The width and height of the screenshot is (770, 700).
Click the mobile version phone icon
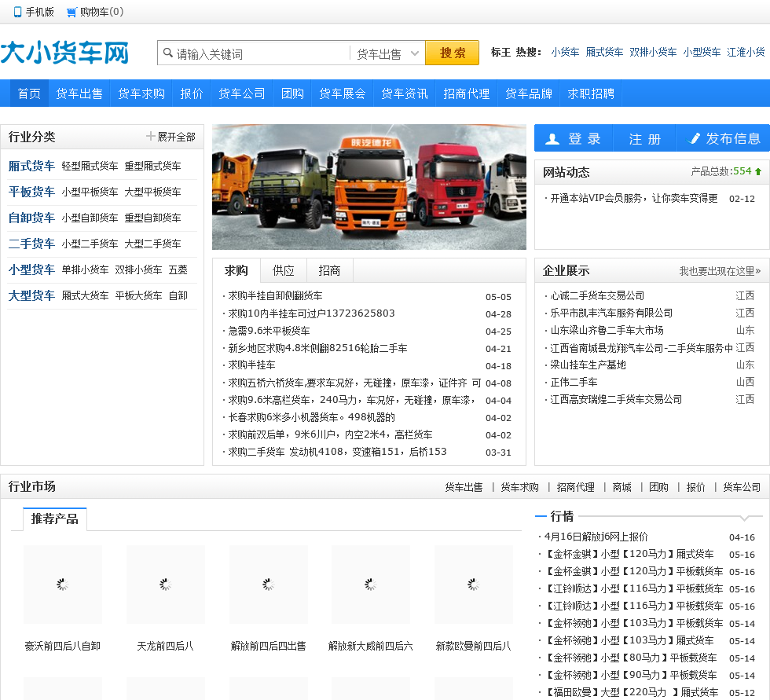click(x=17, y=12)
